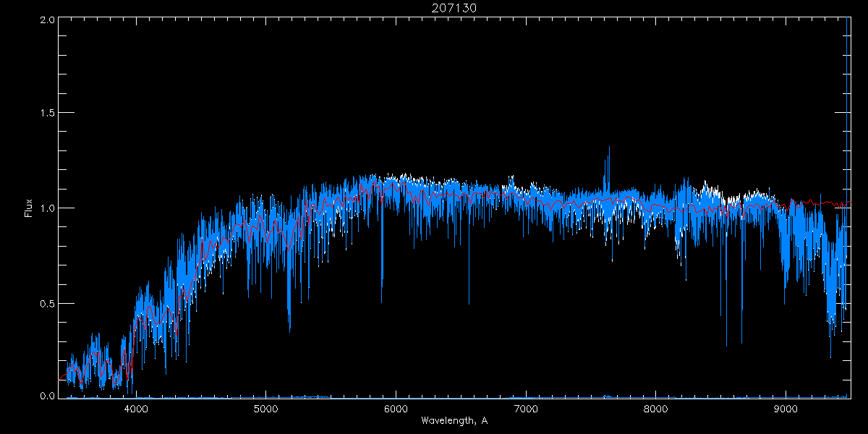Click the 0.5 y-axis tick label
Screen dimensions: 868x434
47,303
